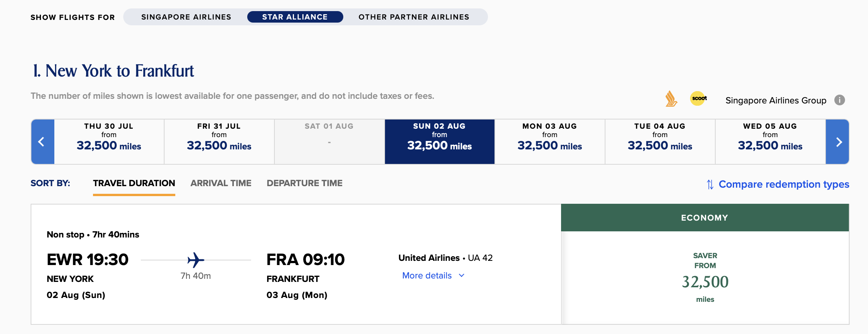The height and width of the screenshot is (334, 868).
Task: Sort flights by Arrival Time
Action: pos(221,183)
